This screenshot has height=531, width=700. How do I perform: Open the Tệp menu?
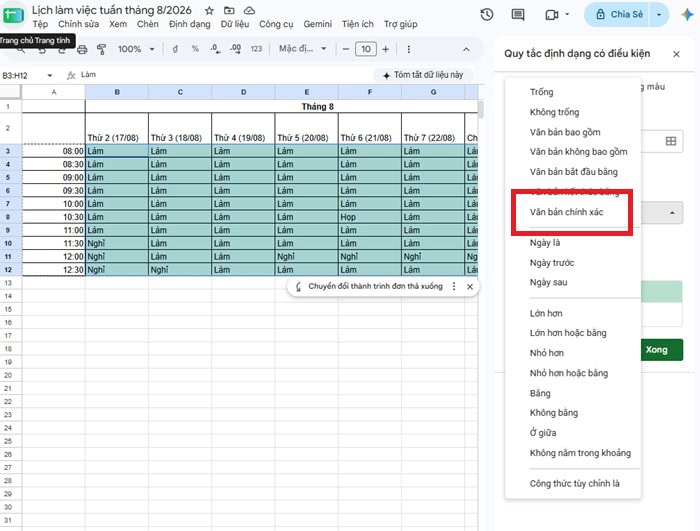pyautogui.click(x=40, y=24)
